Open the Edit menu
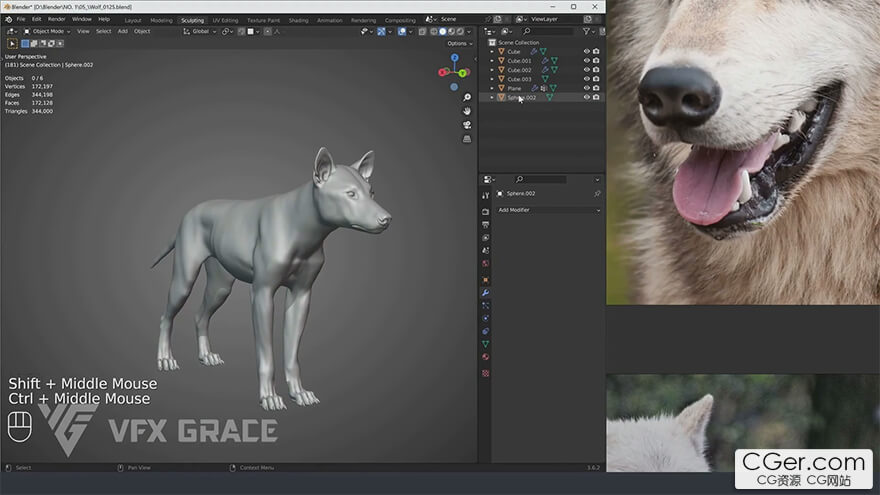 click(36, 19)
